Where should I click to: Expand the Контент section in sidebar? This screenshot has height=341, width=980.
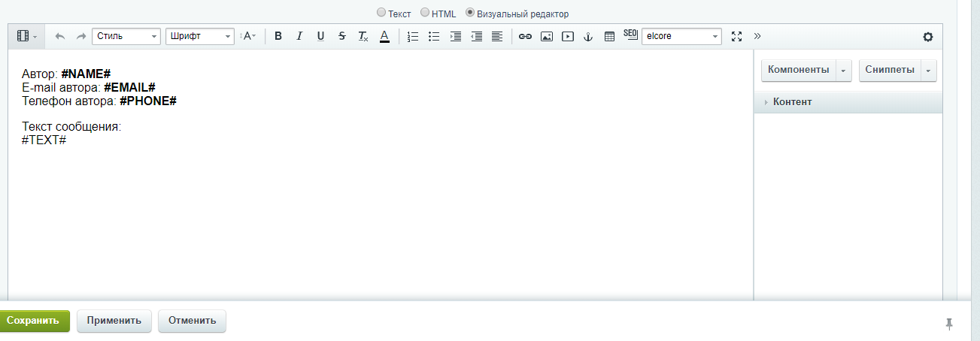(792, 102)
